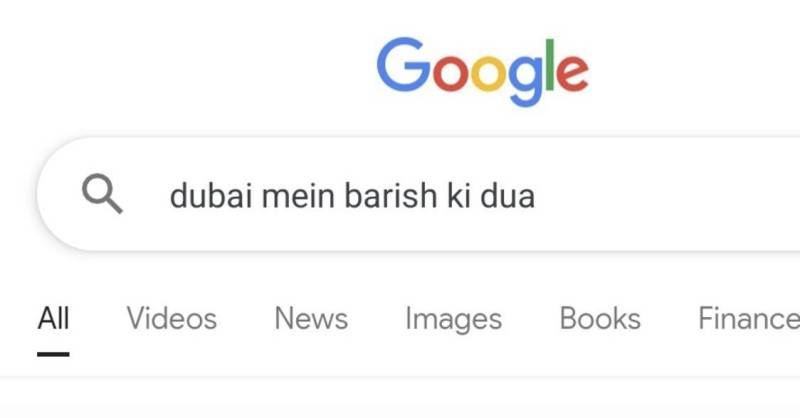Click the magnifying glass search icon

click(x=102, y=193)
